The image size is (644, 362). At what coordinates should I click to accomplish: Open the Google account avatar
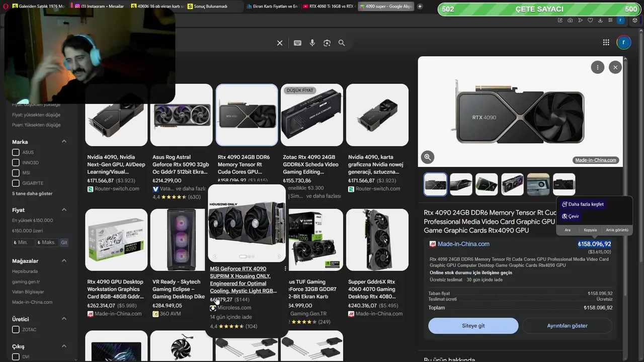(x=623, y=43)
